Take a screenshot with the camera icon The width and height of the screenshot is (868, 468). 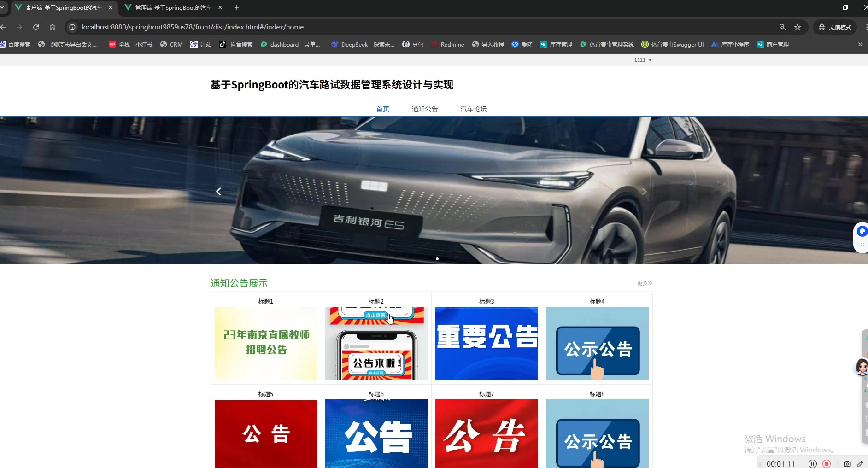[x=847, y=464]
